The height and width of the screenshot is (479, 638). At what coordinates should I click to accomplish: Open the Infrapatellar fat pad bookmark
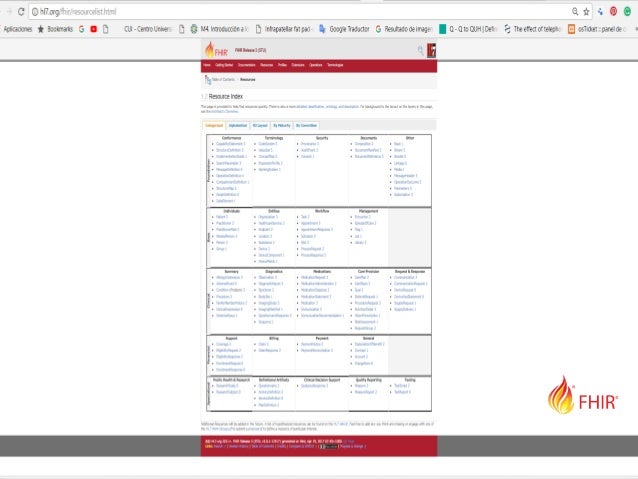tap(283, 29)
